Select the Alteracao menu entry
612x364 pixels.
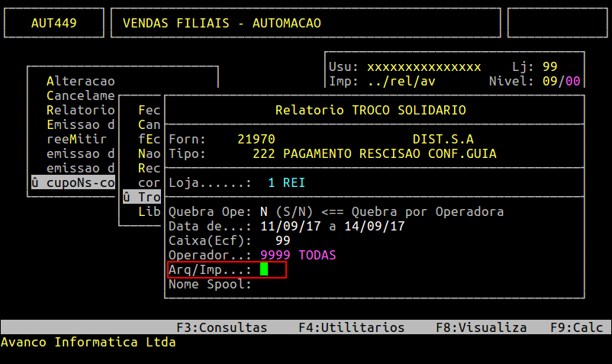pos(80,81)
